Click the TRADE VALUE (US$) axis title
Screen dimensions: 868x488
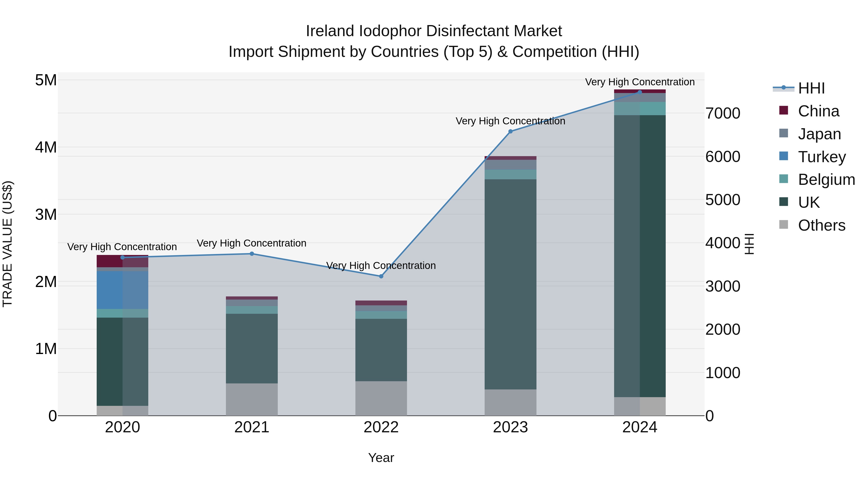(7, 244)
